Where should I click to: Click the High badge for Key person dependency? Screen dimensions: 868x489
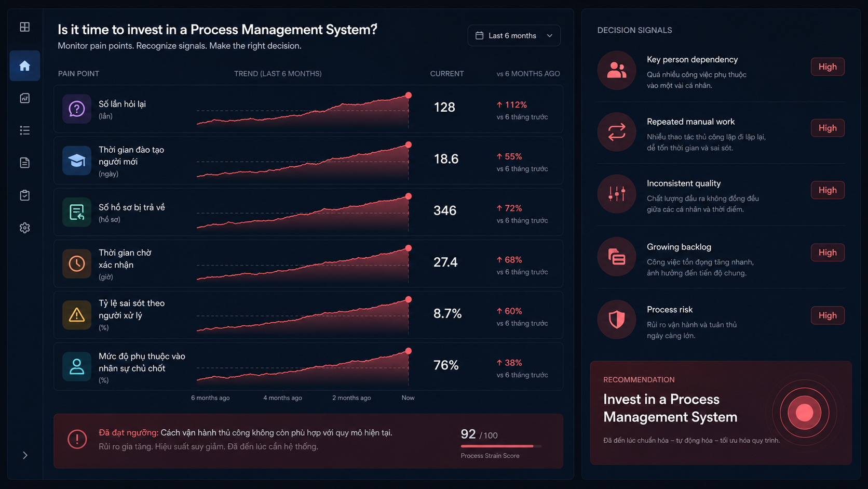point(828,67)
